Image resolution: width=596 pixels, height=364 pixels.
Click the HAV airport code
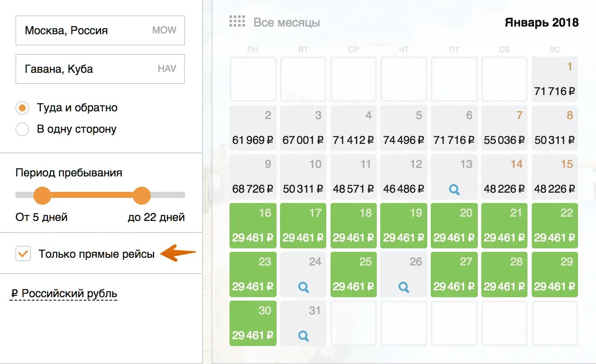[167, 69]
